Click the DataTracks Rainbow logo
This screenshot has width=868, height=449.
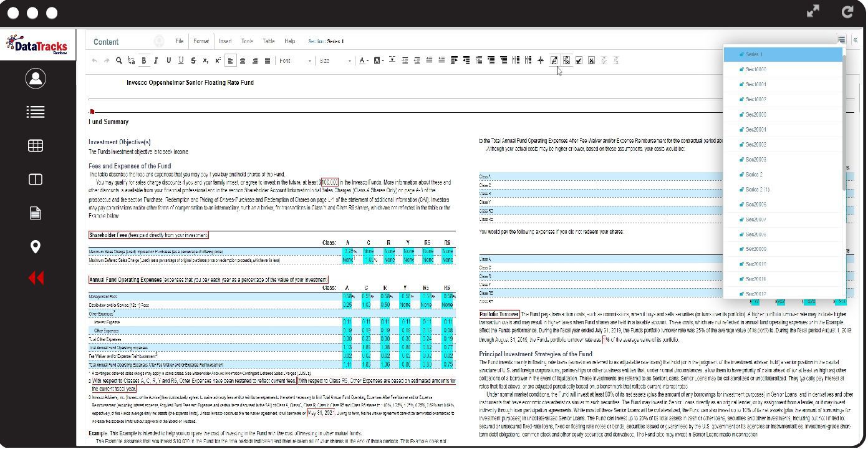[x=37, y=45]
